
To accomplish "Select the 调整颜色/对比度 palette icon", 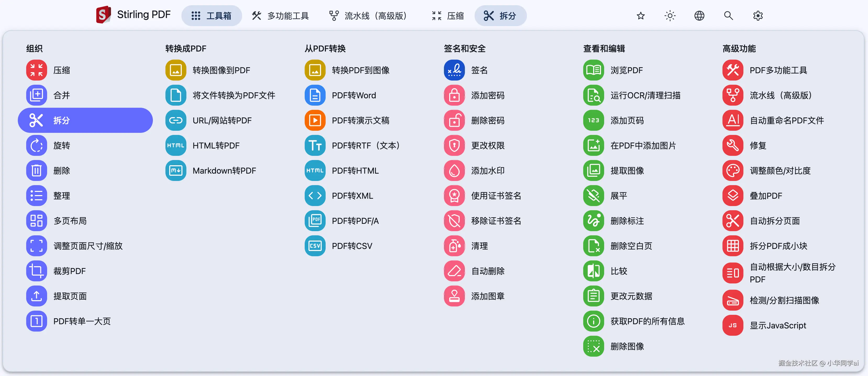I will point(733,171).
